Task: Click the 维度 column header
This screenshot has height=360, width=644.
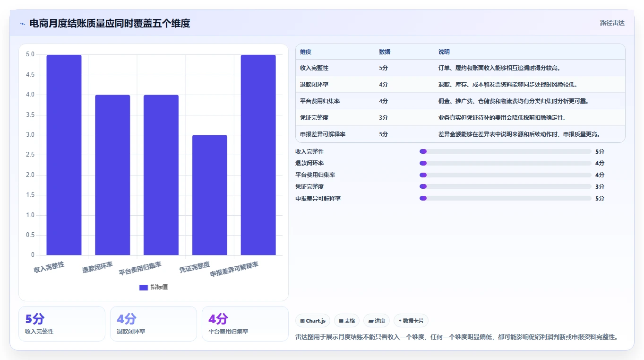Action: [x=306, y=52]
